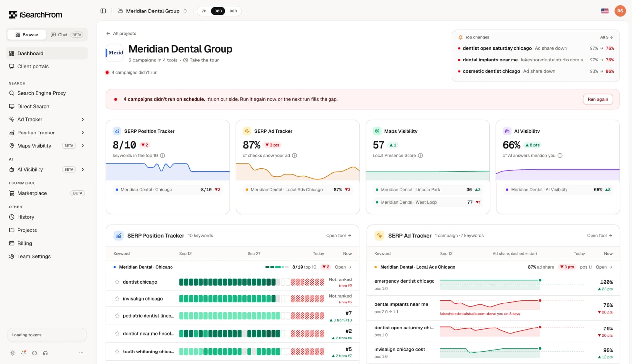Open Meridian Dental Group project switcher
632x364 pixels.
152,11
